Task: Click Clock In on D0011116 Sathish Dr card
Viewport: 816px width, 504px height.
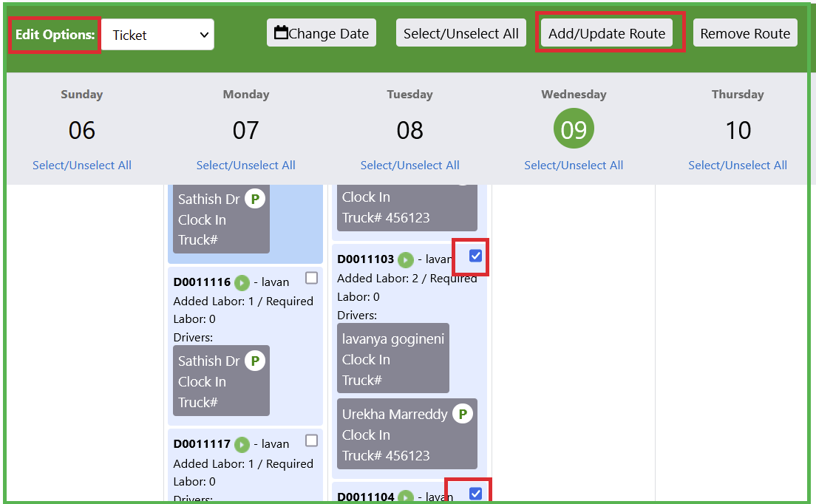Action: (x=202, y=382)
